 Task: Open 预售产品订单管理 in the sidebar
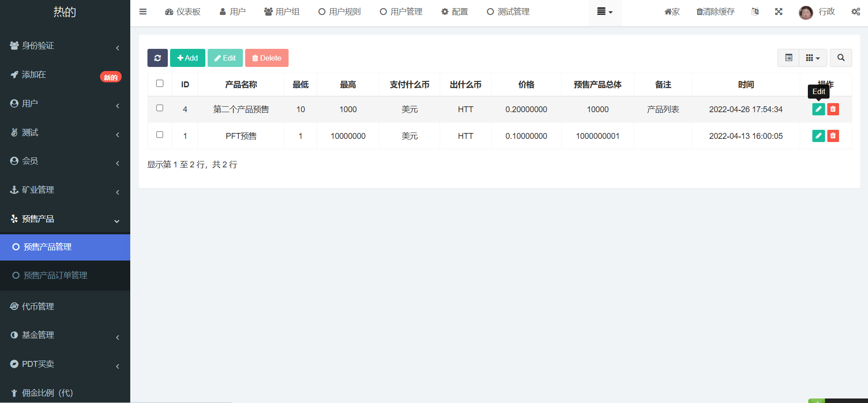click(x=55, y=275)
